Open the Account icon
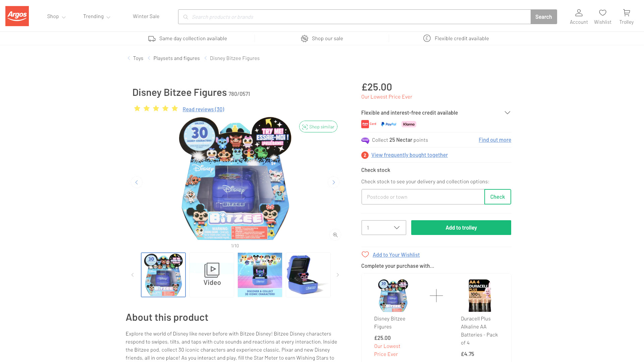 579,16
